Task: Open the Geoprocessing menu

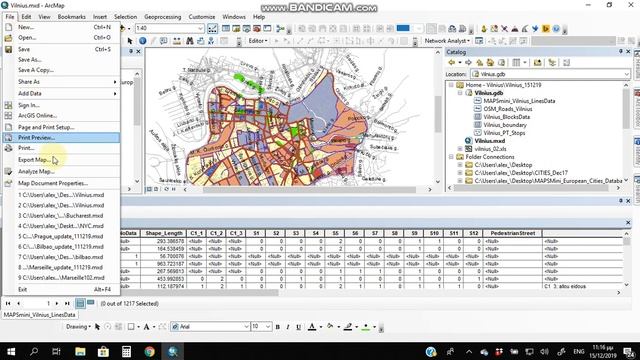Action: click(x=162, y=17)
